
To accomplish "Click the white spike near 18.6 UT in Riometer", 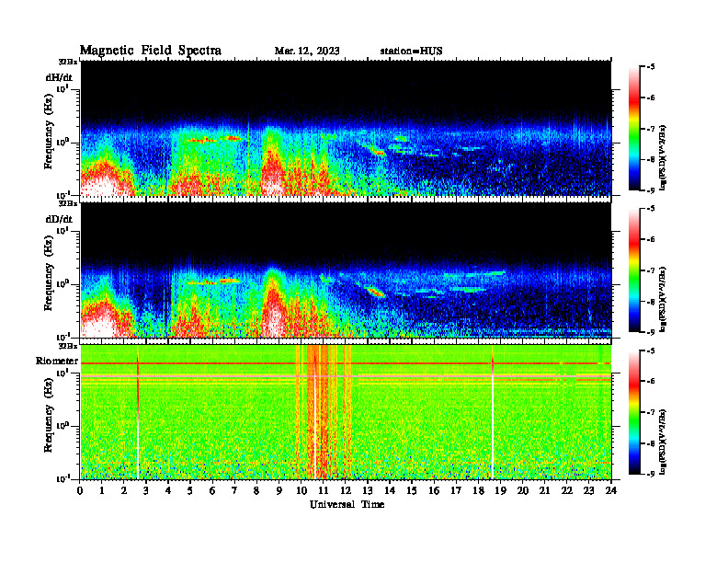I will (492, 418).
